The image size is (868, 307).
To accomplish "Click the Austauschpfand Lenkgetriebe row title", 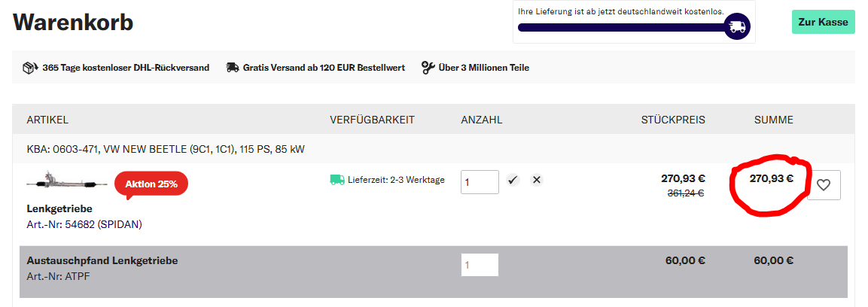I will coord(102,261).
